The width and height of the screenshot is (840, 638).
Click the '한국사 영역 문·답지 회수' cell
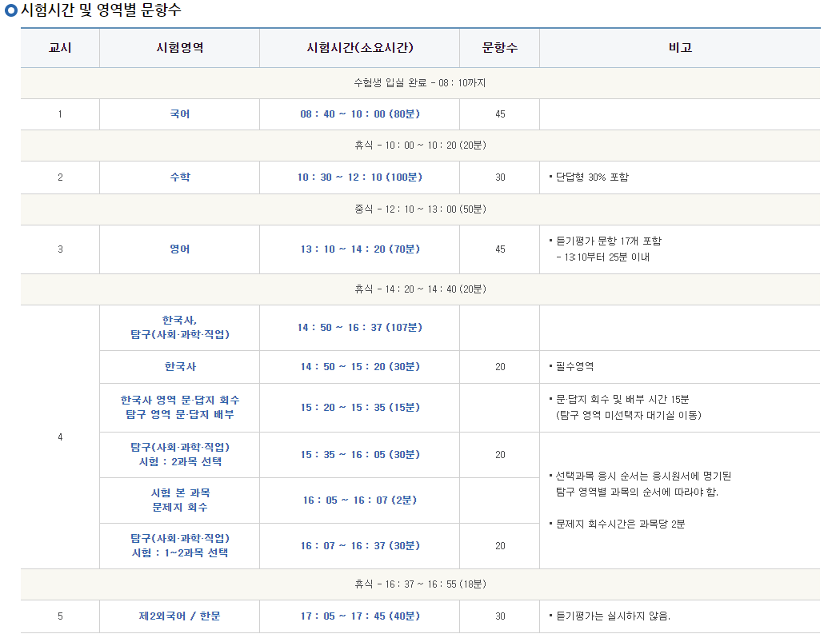pos(179,408)
